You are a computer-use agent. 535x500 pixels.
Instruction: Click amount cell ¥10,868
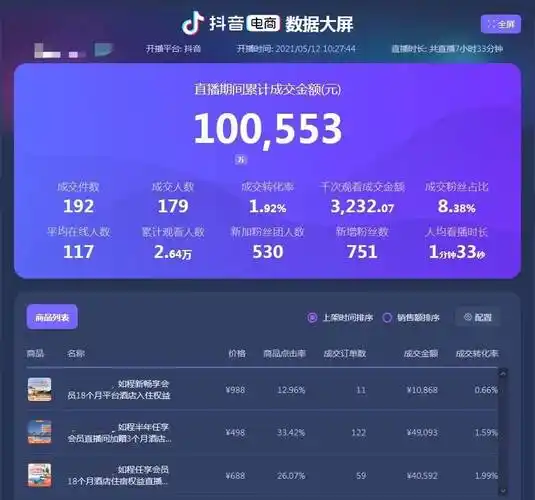click(422, 390)
